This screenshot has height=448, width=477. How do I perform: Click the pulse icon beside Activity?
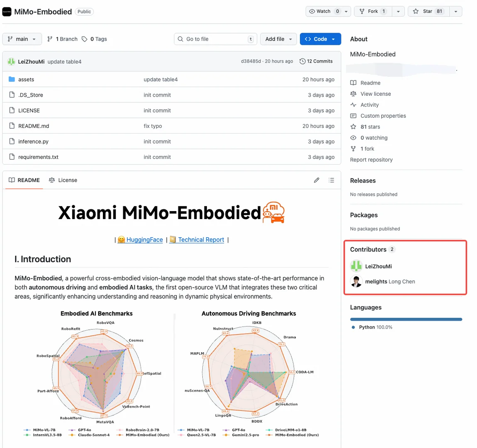pyautogui.click(x=353, y=105)
